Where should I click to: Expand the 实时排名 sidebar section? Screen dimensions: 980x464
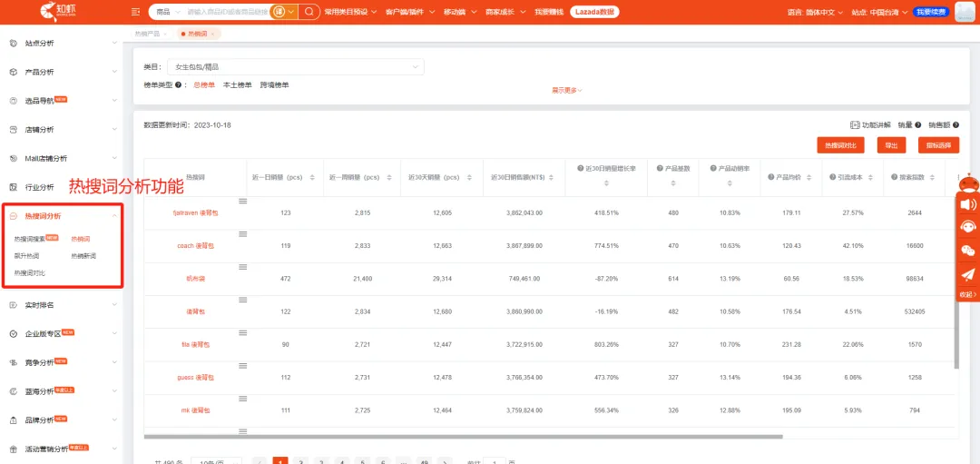coord(62,305)
